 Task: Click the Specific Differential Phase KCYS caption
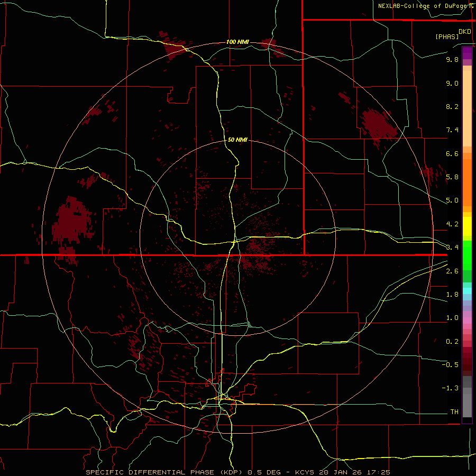coord(238,472)
